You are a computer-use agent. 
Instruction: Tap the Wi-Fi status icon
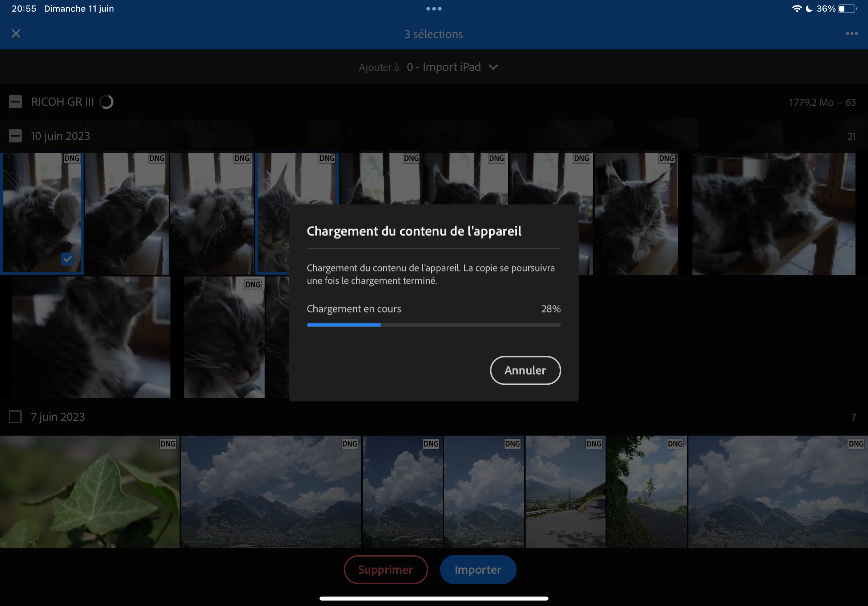click(x=796, y=9)
